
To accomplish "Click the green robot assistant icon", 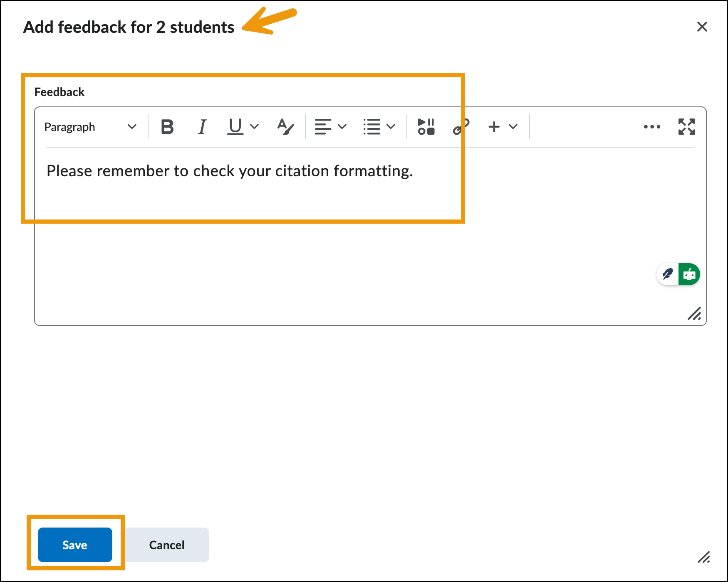I will tap(689, 274).
